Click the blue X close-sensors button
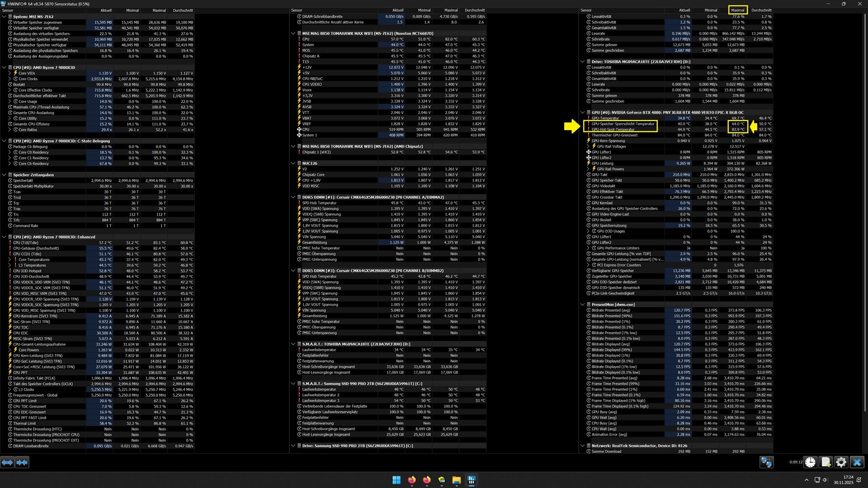This screenshot has height=488, width=868. (x=857, y=462)
